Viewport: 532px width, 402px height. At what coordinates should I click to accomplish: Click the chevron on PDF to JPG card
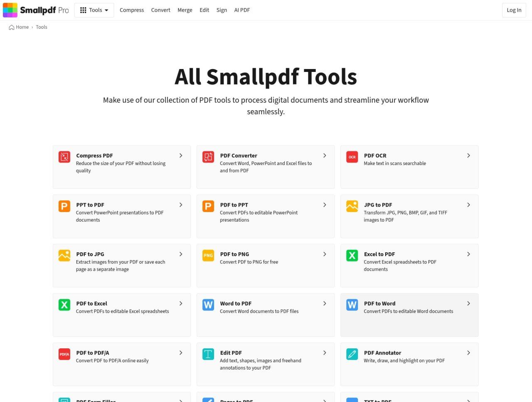pyautogui.click(x=181, y=254)
